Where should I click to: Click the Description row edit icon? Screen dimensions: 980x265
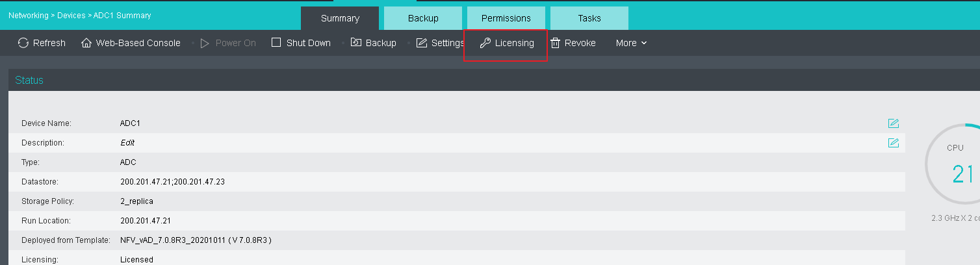[x=894, y=143]
